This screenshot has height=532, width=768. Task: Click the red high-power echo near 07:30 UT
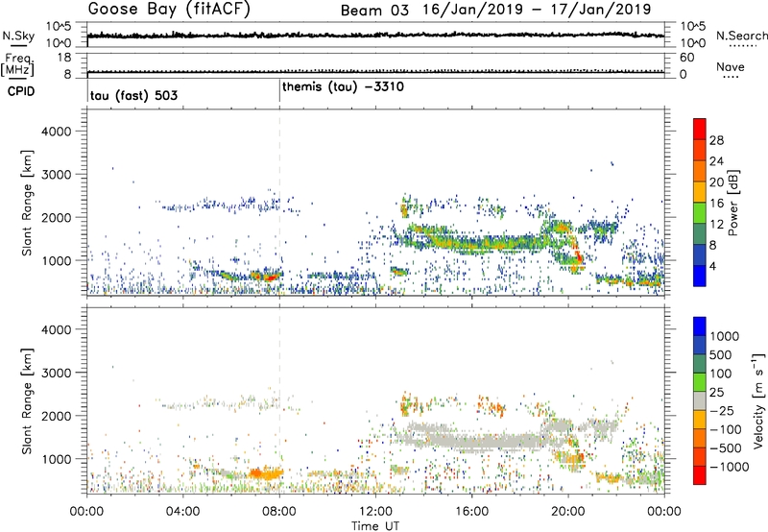[269, 278]
